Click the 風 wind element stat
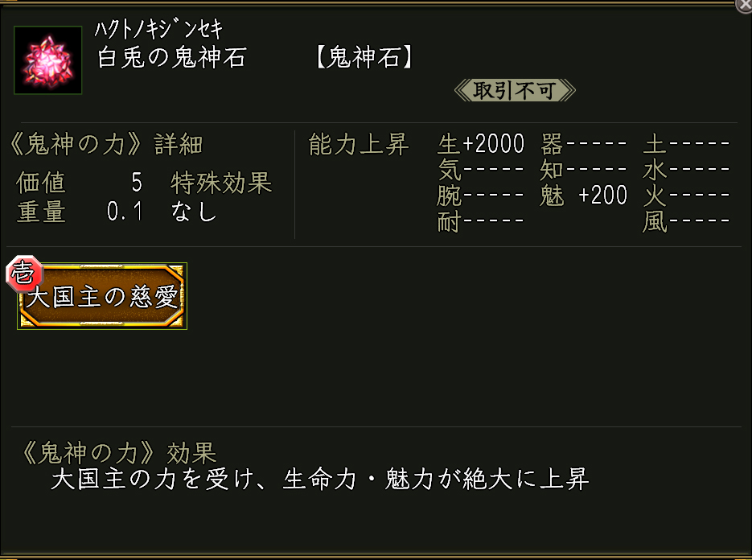Screen dimensions: 752x560 pyautogui.click(x=686, y=221)
